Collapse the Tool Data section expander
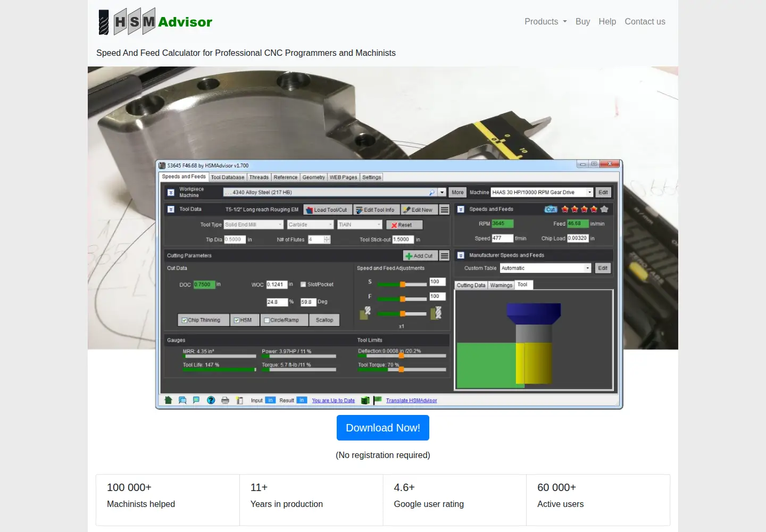 (x=171, y=210)
